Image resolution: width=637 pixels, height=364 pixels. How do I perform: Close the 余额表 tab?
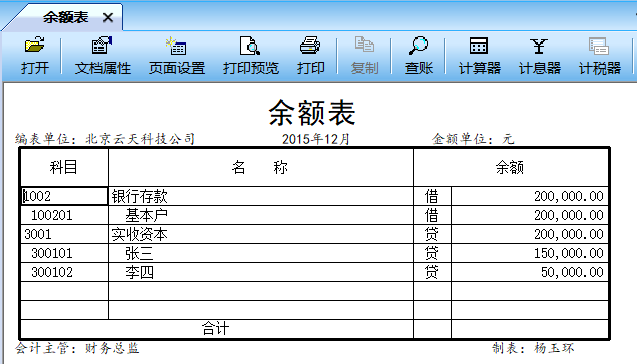108,17
